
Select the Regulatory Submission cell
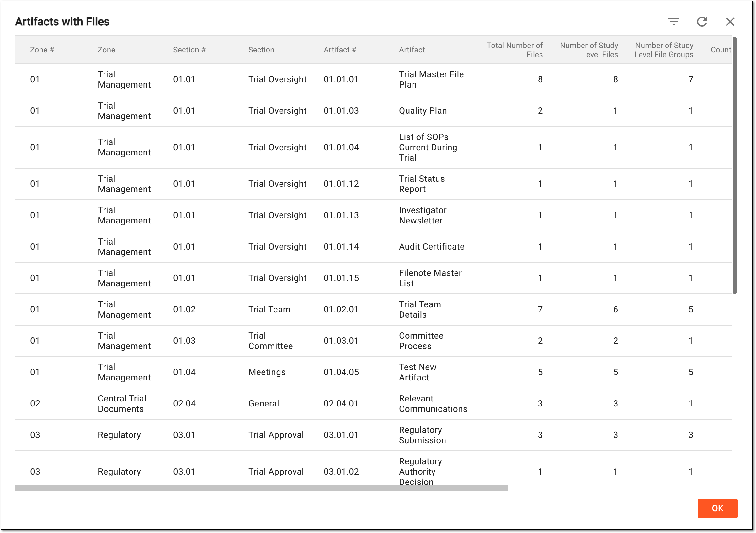pos(422,435)
